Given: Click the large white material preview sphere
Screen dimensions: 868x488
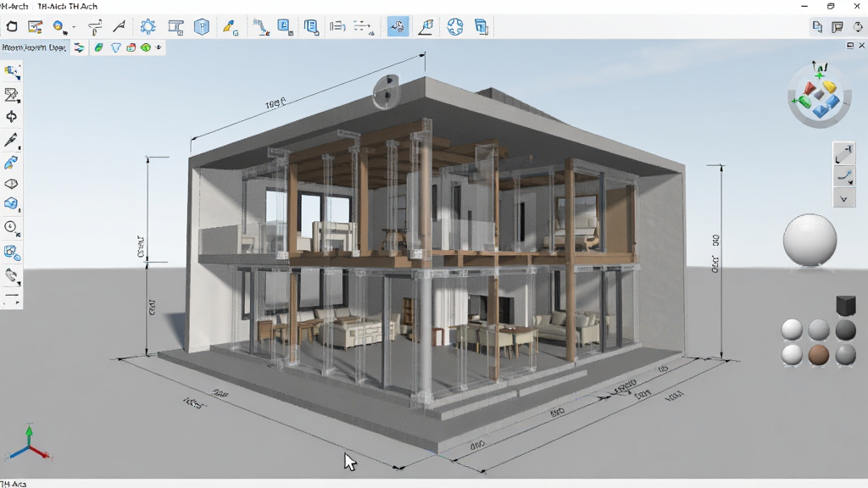Looking at the screenshot, I should point(810,240).
